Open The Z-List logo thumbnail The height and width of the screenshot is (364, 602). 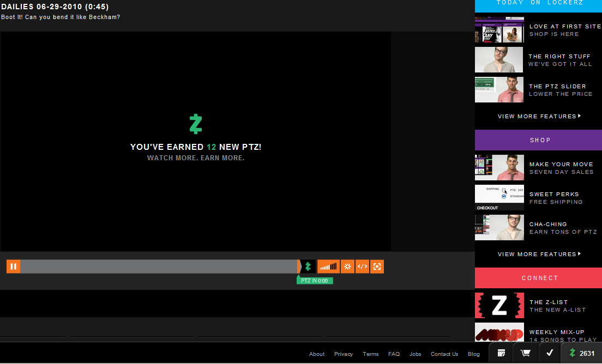point(499,305)
